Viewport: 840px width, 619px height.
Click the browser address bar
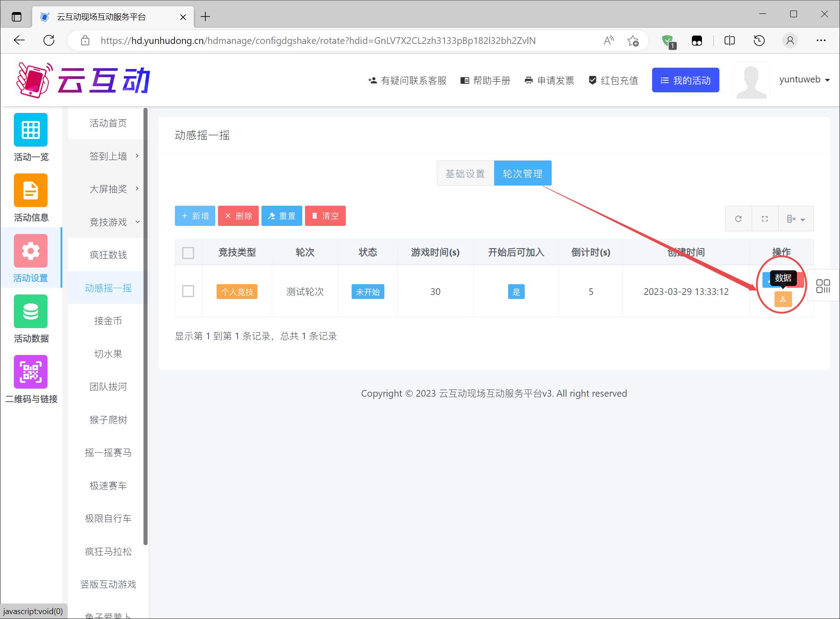(341, 41)
